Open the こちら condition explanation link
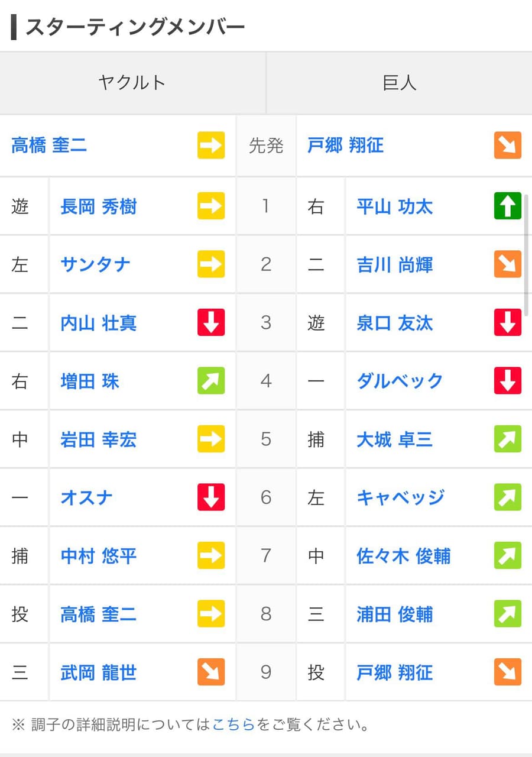This screenshot has width=532, height=757. [x=233, y=724]
